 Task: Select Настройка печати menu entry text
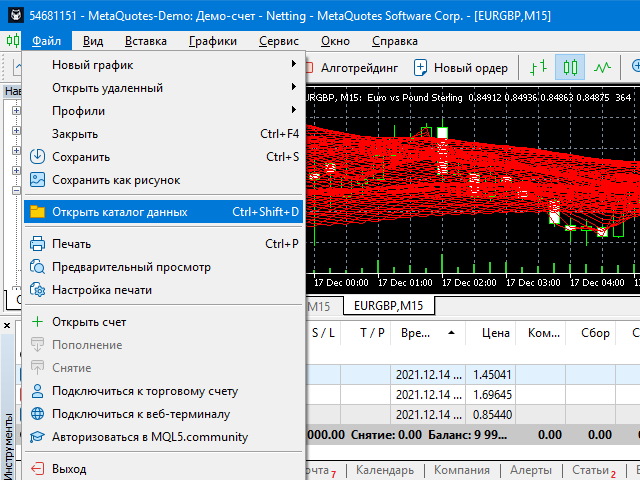[102, 290]
